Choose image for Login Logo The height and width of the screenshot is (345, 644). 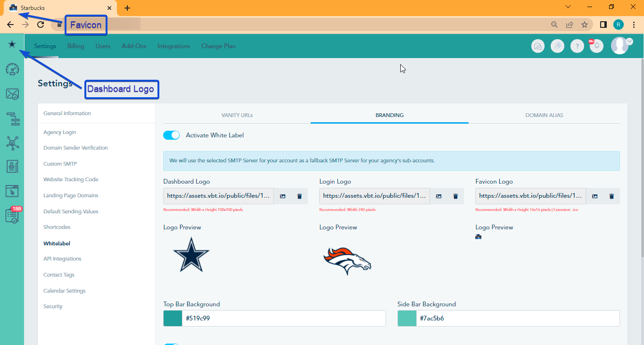tap(438, 196)
